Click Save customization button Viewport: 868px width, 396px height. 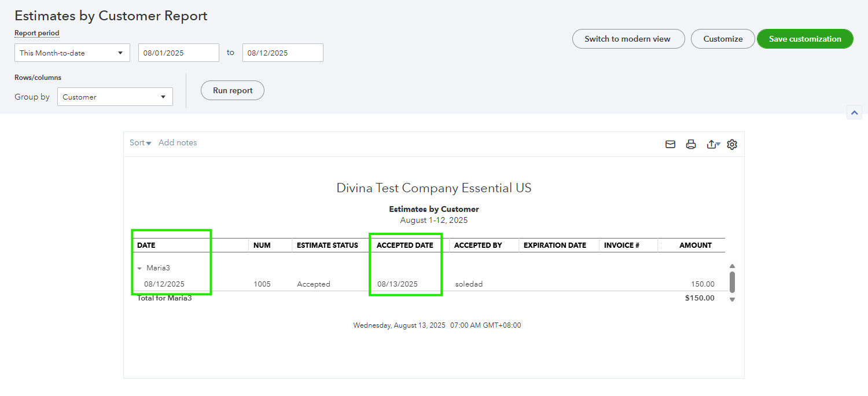805,39
